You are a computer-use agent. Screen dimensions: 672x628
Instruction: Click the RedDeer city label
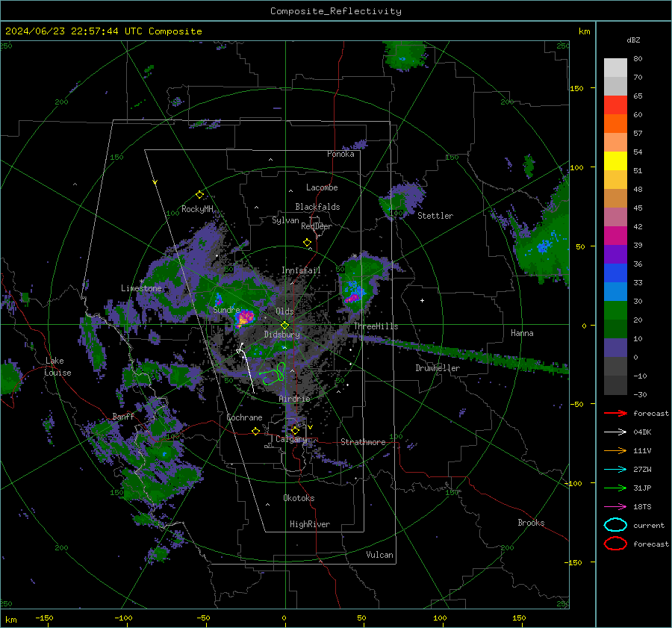(x=317, y=226)
